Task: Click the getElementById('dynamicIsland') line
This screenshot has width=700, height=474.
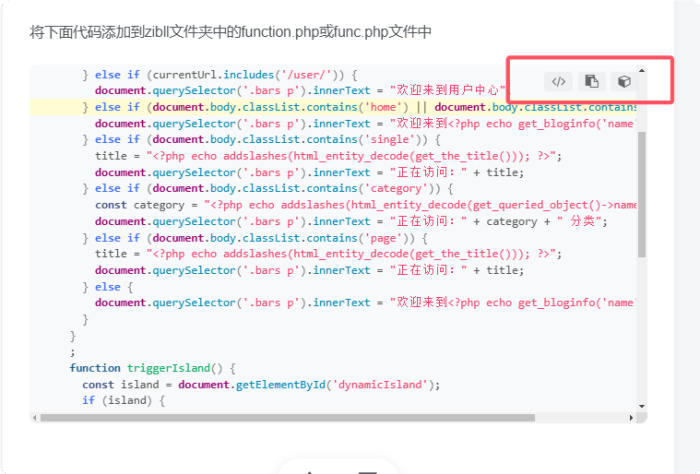Action: coord(261,384)
